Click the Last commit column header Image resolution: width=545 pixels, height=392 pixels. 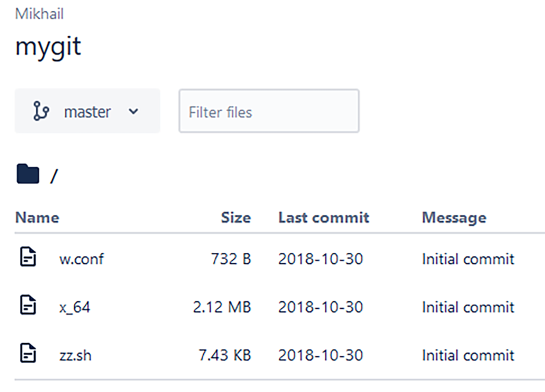pyautogui.click(x=323, y=217)
